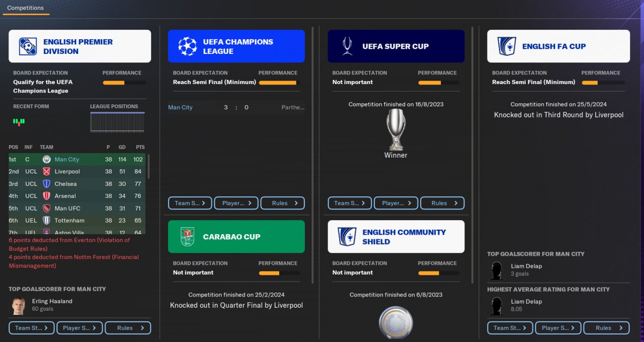Open the English FA Cup crest icon
Viewport: 644px width, 342px height.
coord(507,46)
